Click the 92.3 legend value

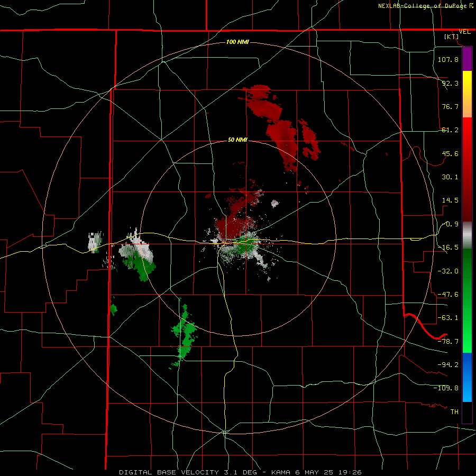[450, 83]
